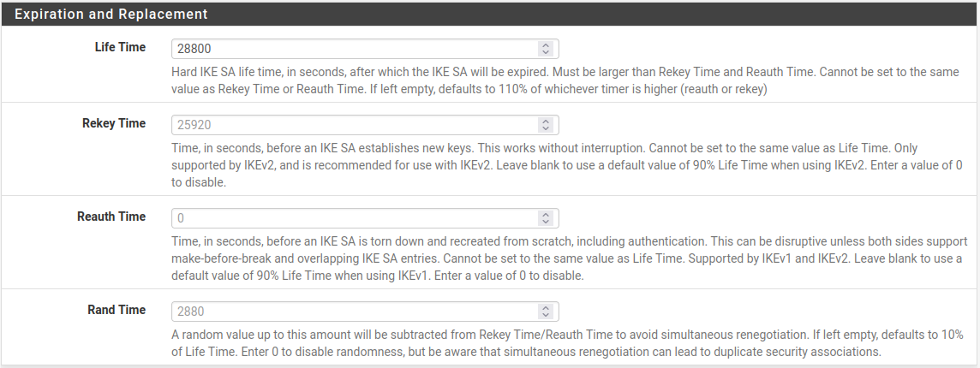Click the Reauth Time input field
The width and height of the screenshot is (980, 368).
click(x=353, y=218)
